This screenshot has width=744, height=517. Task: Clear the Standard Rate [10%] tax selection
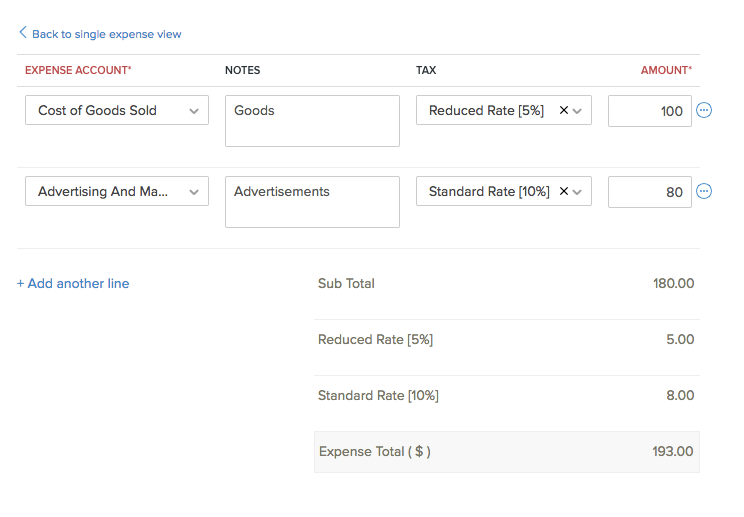coord(563,191)
